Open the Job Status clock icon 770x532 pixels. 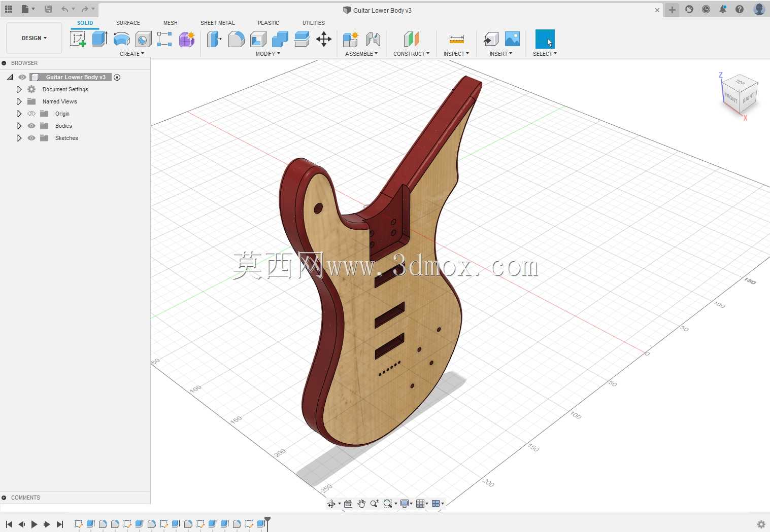click(x=706, y=9)
